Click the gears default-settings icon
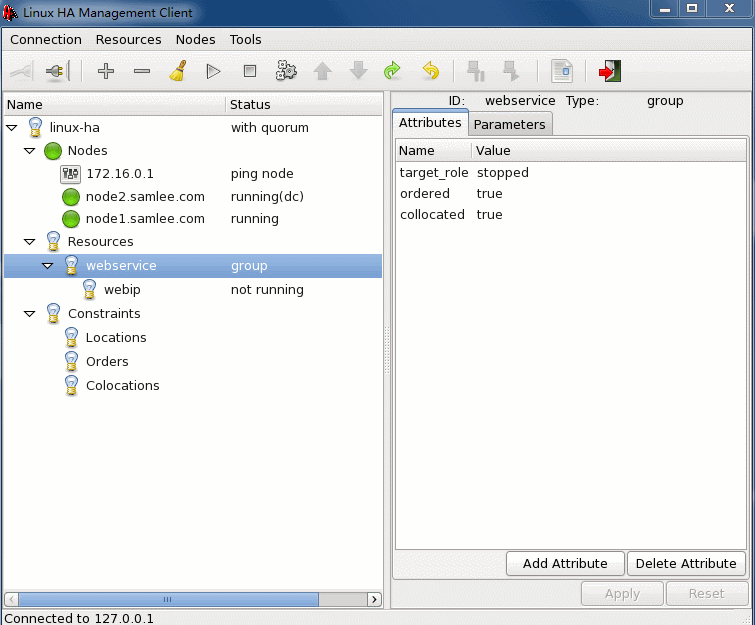The image size is (755, 625). [286, 71]
